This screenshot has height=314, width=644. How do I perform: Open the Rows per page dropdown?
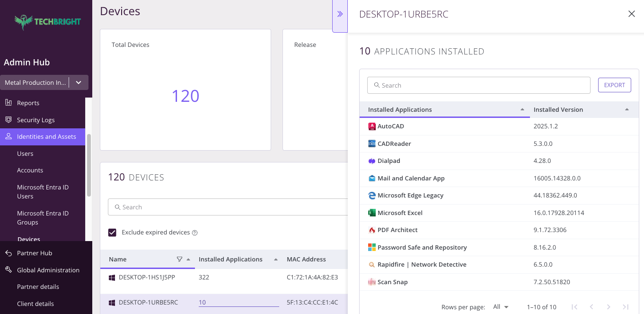click(501, 307)
